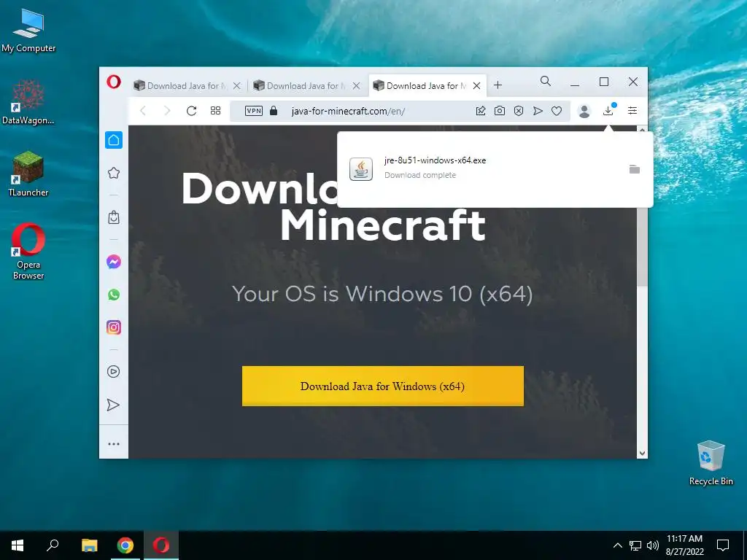747x560 pixels.
Task: Open the sidebar Home icon
Action: tap(113, 140)
